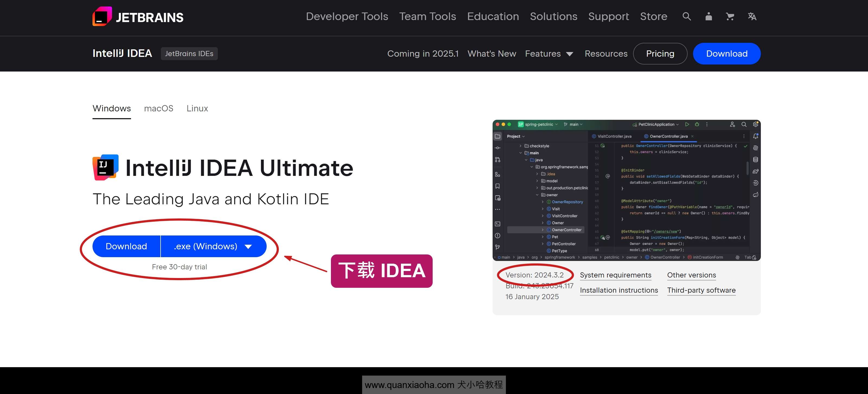Open the System requirements link

[615, 275]
